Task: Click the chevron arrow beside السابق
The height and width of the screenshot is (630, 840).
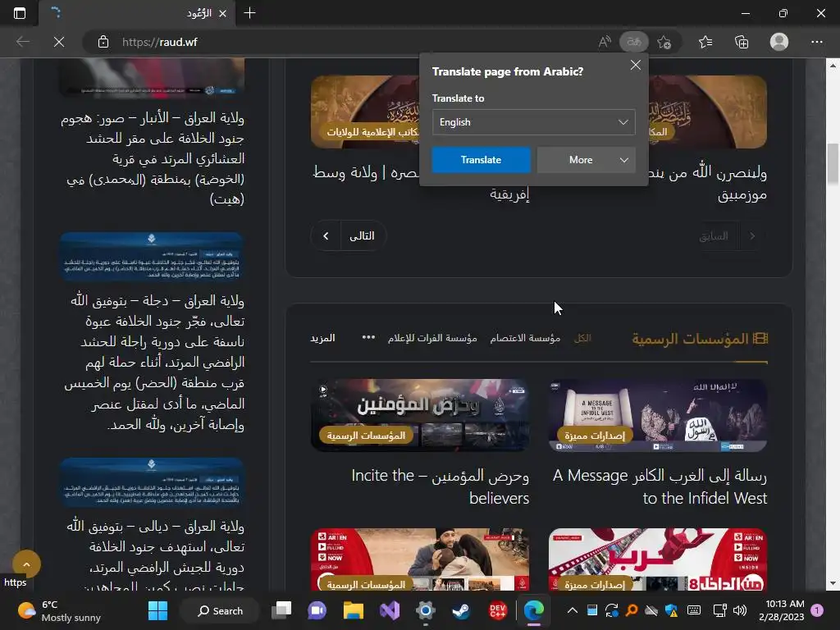Action: coord(752,235)
